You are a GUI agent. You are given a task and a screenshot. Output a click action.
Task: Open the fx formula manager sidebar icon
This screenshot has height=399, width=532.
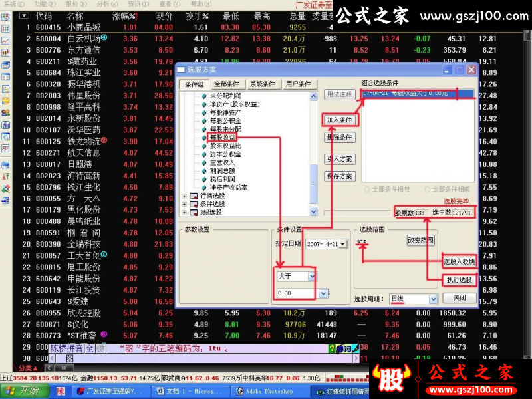pyautogui.click(x=5, y=125)
